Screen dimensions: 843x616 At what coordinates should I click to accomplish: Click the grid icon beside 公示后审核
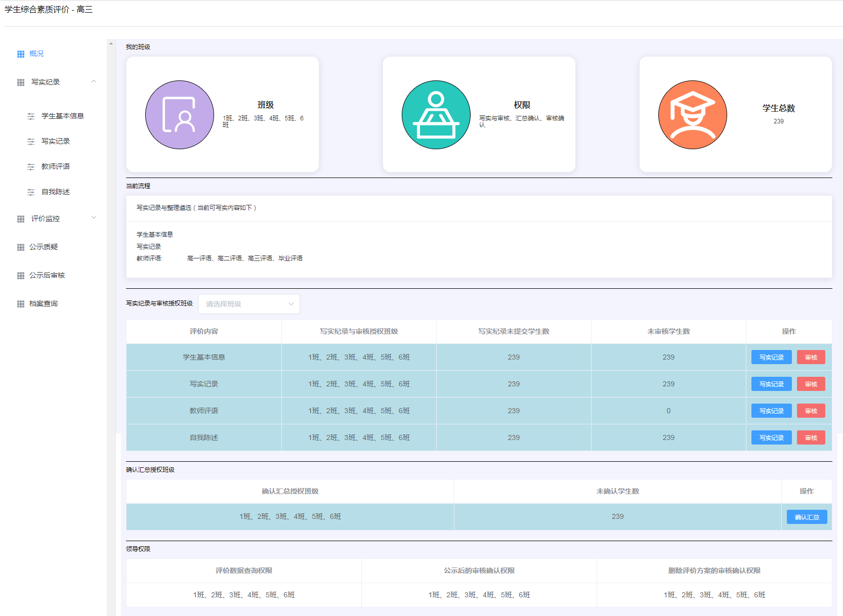click(x=21, y=276)
